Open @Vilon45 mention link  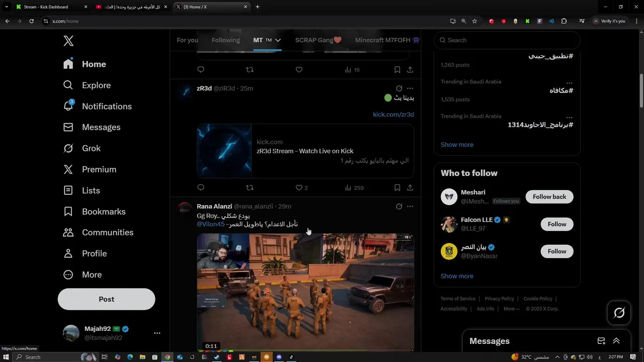tap(211, 224)
